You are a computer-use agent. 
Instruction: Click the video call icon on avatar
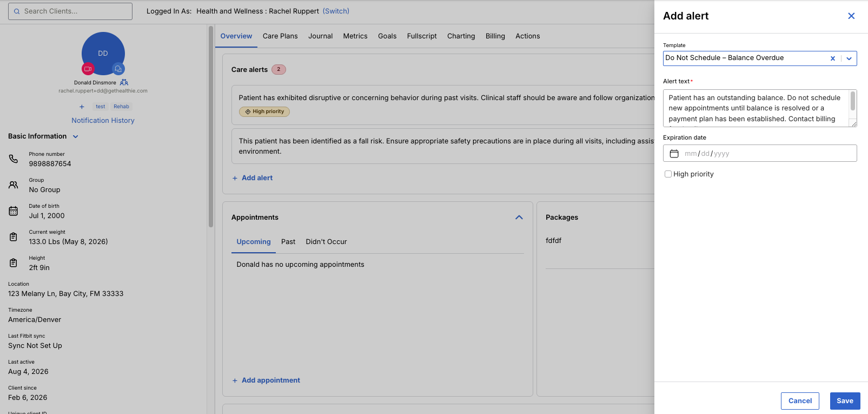[88, 69]
